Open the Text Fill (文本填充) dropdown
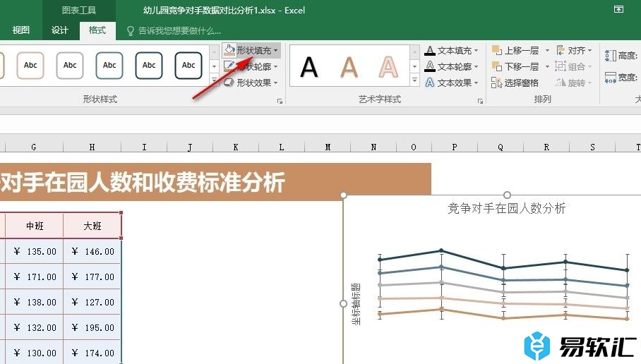Screen dimensions: 641x364 451,50
